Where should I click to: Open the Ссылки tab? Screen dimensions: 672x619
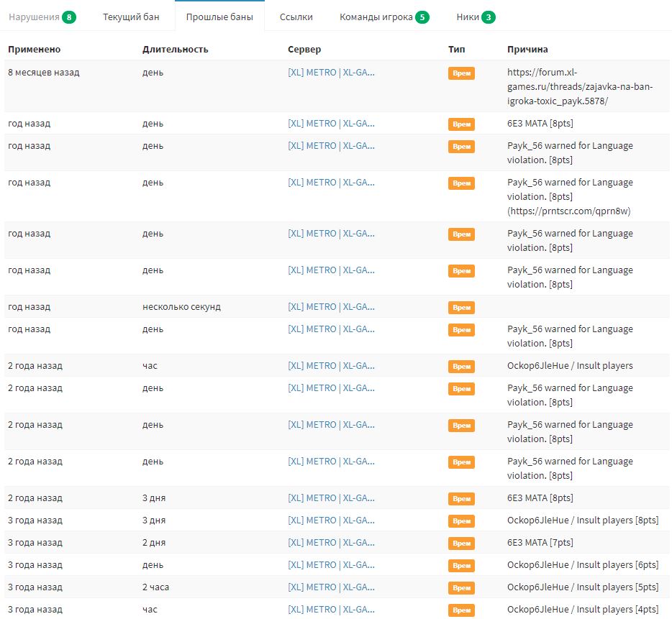(297, 17)
